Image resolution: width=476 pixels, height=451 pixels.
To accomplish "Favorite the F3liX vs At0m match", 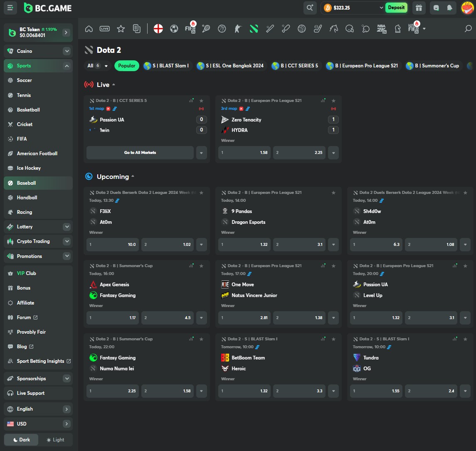I will [201, 193].
